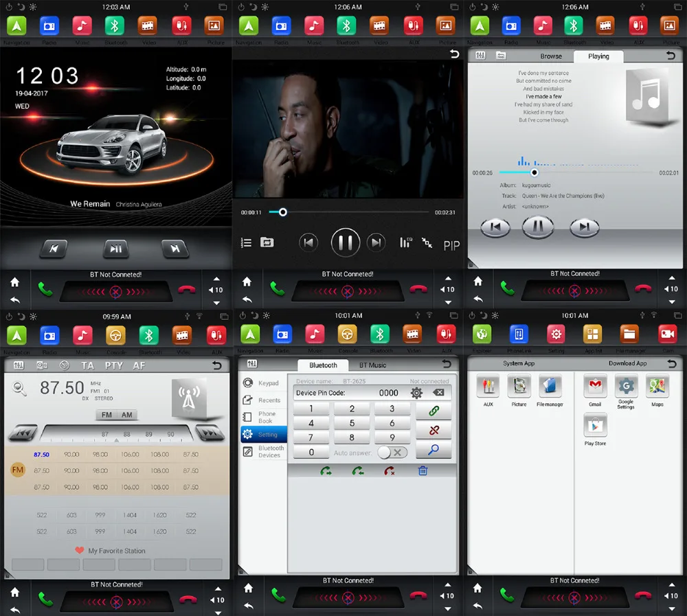
Task: Switch the radio band to FM using the FM/AM selector
Action: (106, 415)
